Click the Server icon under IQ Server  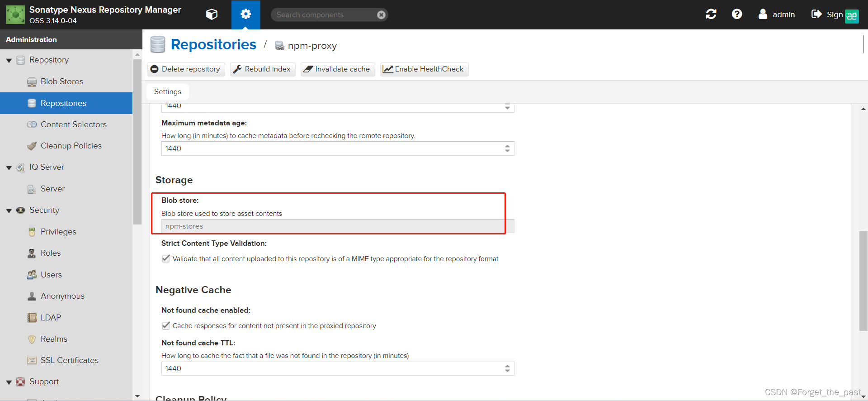click(32, 189)
